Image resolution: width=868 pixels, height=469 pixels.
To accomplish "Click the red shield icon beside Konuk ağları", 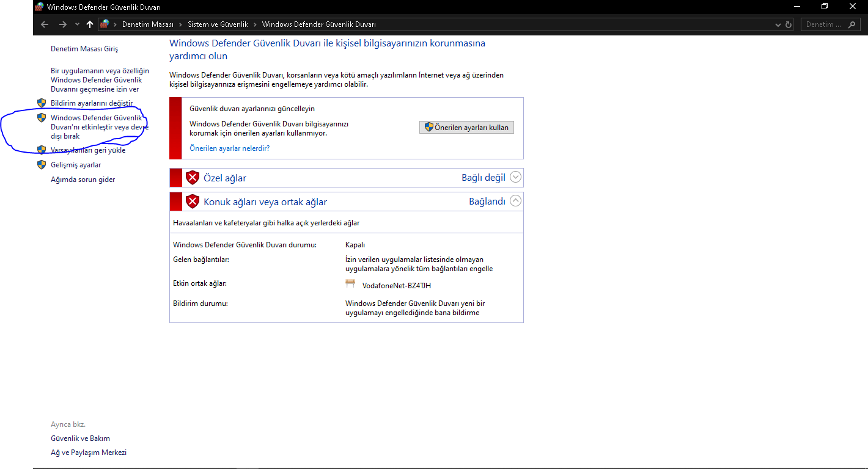I will click(x=193, y=202).
